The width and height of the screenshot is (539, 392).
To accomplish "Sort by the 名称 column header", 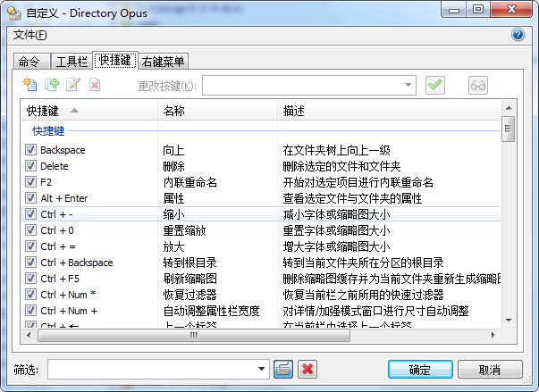I will (217, 111).
